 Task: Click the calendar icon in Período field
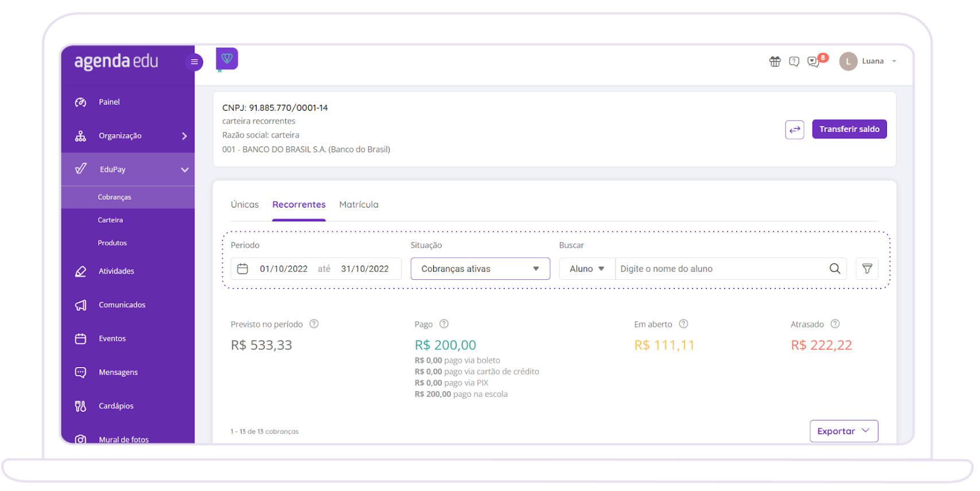[243, 269]
